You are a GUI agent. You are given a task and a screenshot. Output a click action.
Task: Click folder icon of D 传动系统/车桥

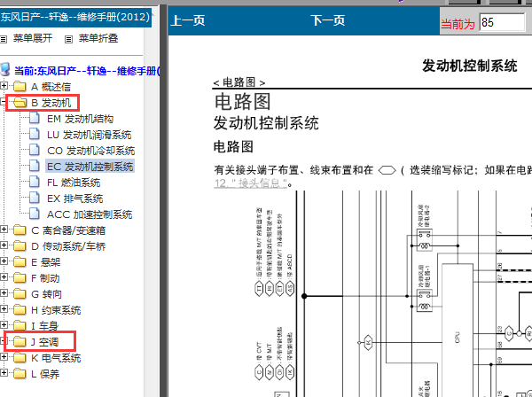click(20, 246)
